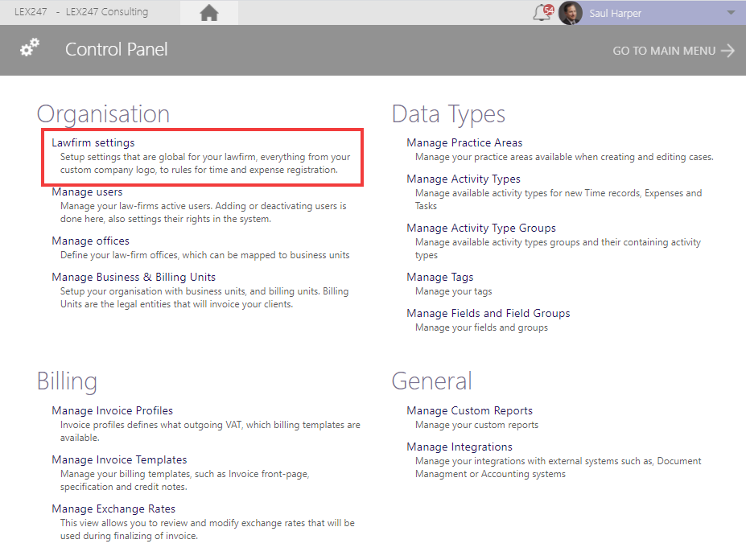Click the 'Manage your law-firms active users' description
Screen dimensions: 746x560
coord(203,212)
